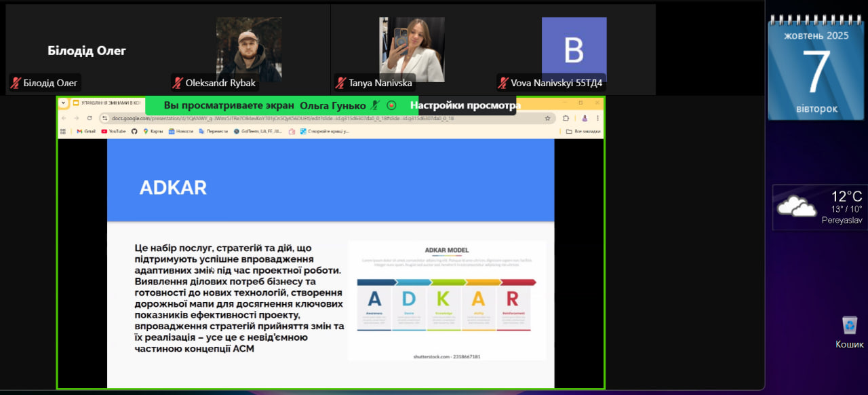The height and width of the screenshot is (395, 868).
Task: Select Oleksandr Rybak's video thumbnail
Action: (x=249, y=48)
